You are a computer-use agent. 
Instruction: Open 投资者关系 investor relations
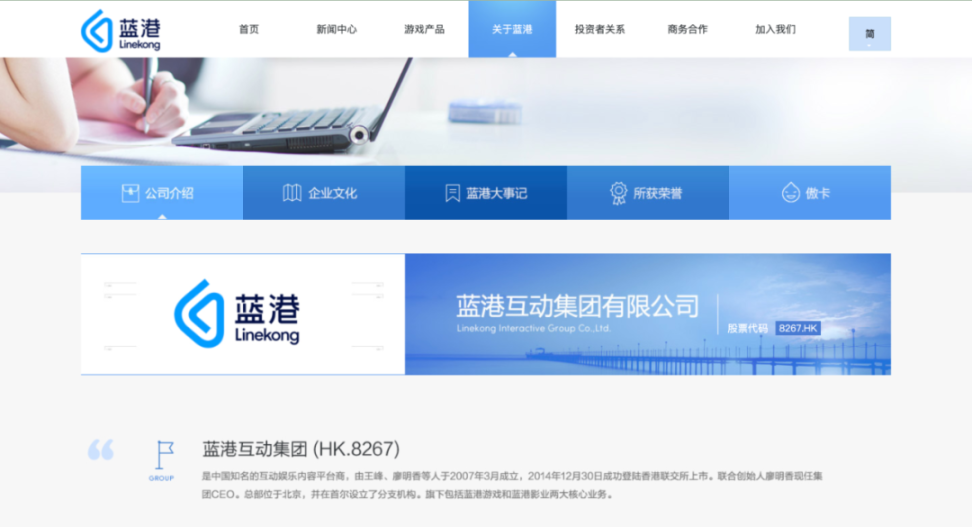pos(599,29)
